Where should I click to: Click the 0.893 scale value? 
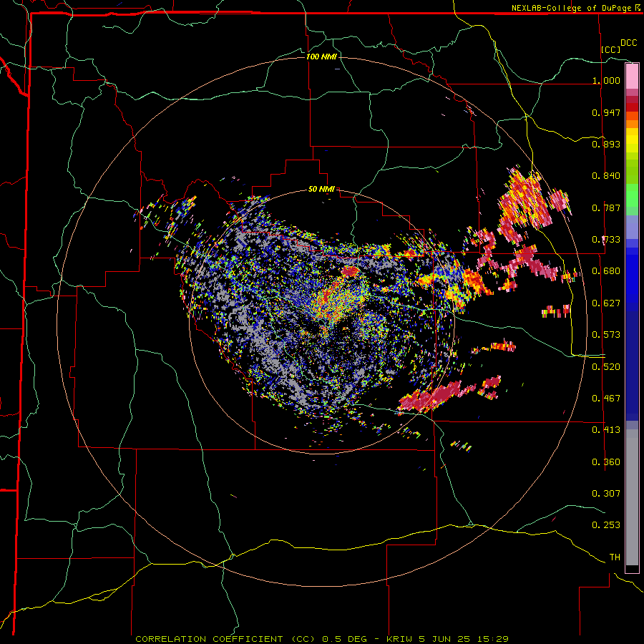click(x=606, y=144)
